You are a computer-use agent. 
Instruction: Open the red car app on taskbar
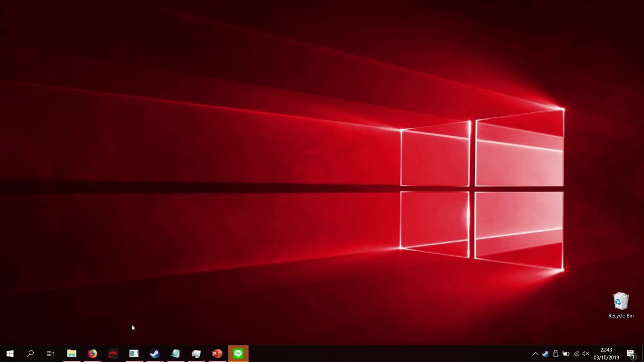click(113, 354)
